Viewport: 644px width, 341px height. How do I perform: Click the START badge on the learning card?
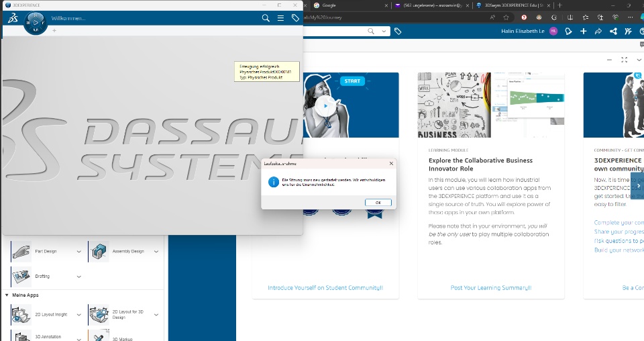[x=352, y=81]
